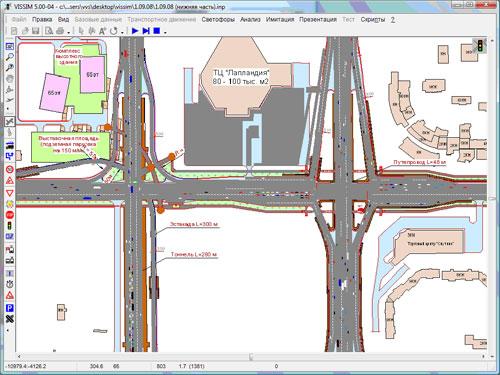Activate the selection pointer tool in toolbar
The width and height of the screenshot is (500, 375).
tap(81, 31)
